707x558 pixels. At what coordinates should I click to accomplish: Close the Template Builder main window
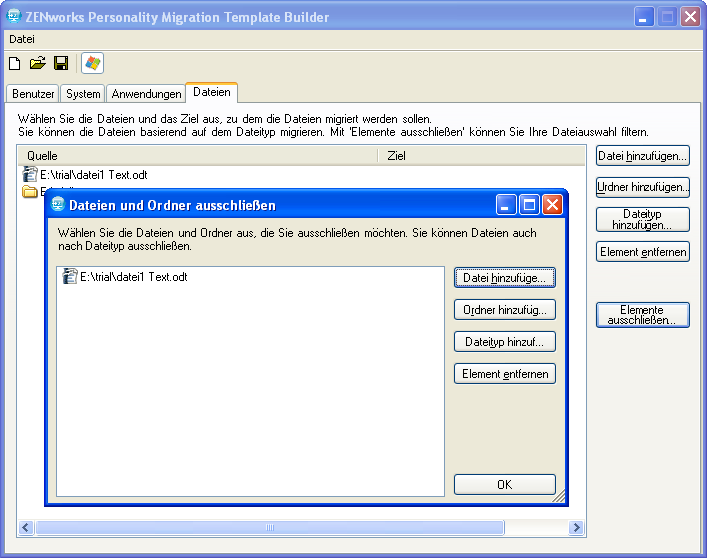click(690, 17)
